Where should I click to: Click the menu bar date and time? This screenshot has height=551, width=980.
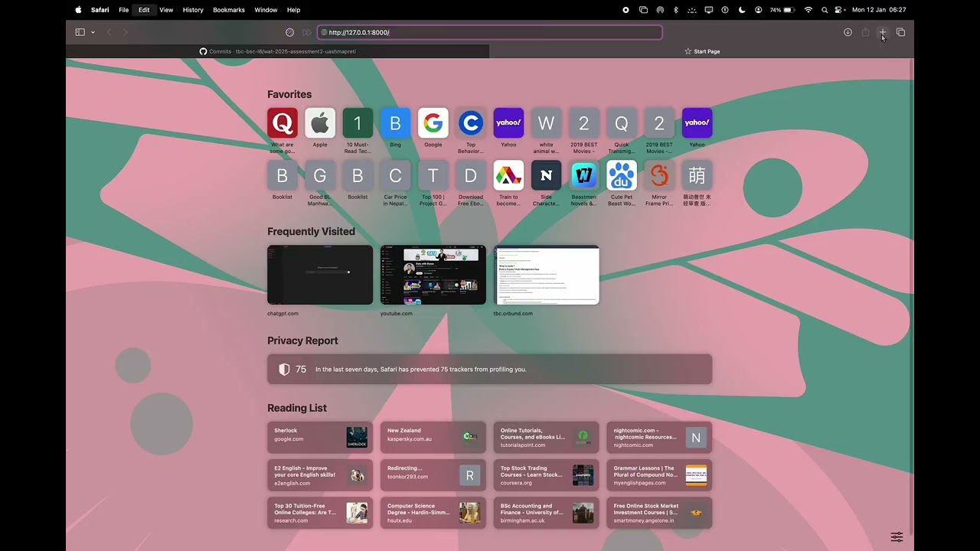pos(879,10)
